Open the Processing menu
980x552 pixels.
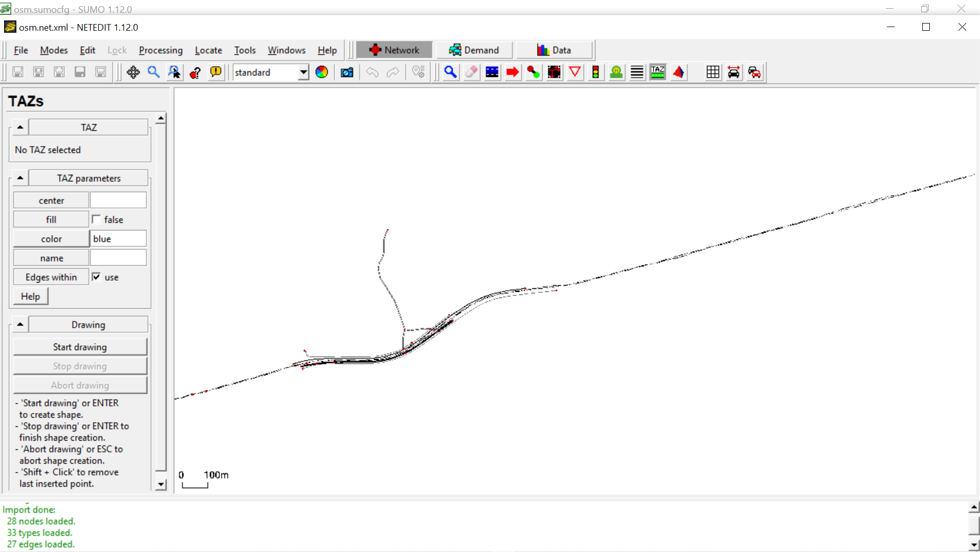pyautogui.click(x=161, y=50)
